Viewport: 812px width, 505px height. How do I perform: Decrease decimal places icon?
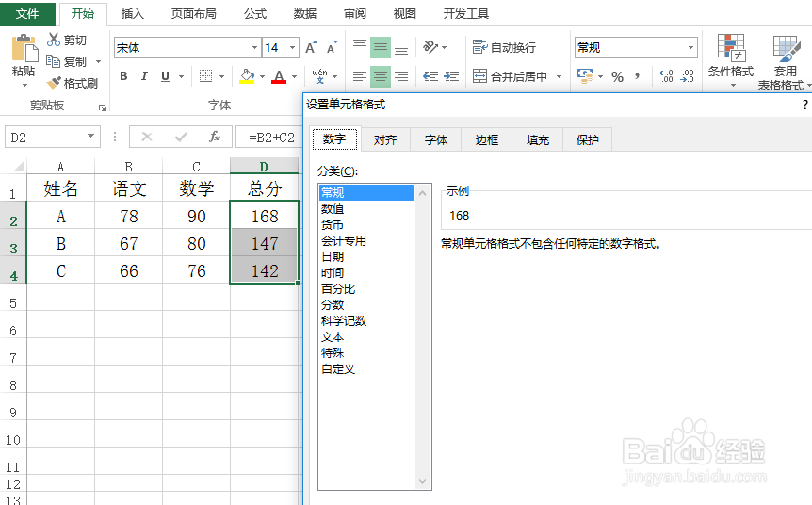click(x=688, y=76)
